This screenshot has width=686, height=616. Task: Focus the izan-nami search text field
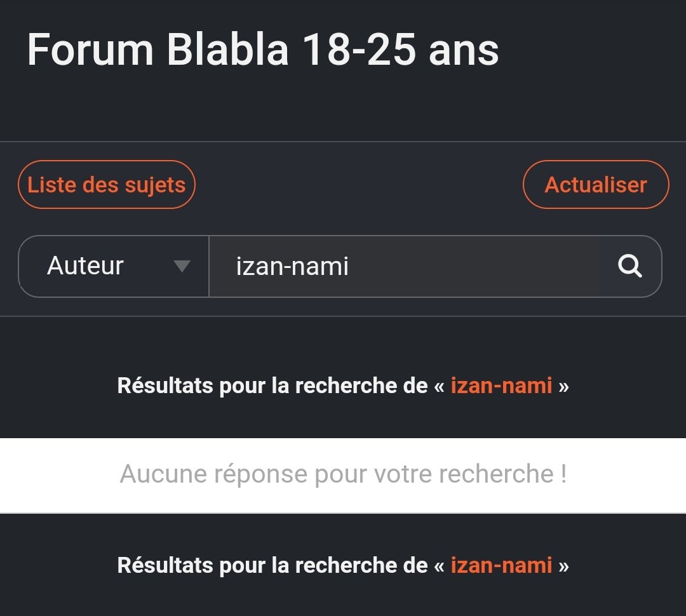point(405,266)
